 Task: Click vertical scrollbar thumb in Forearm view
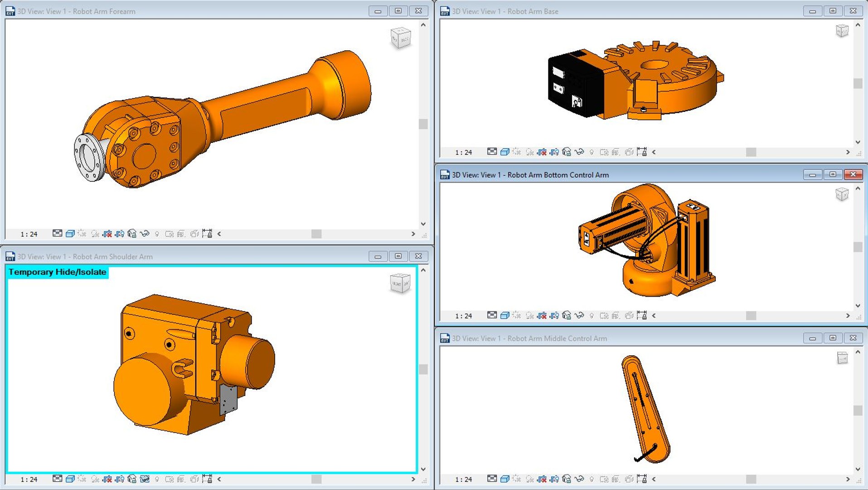pos(423,124)
